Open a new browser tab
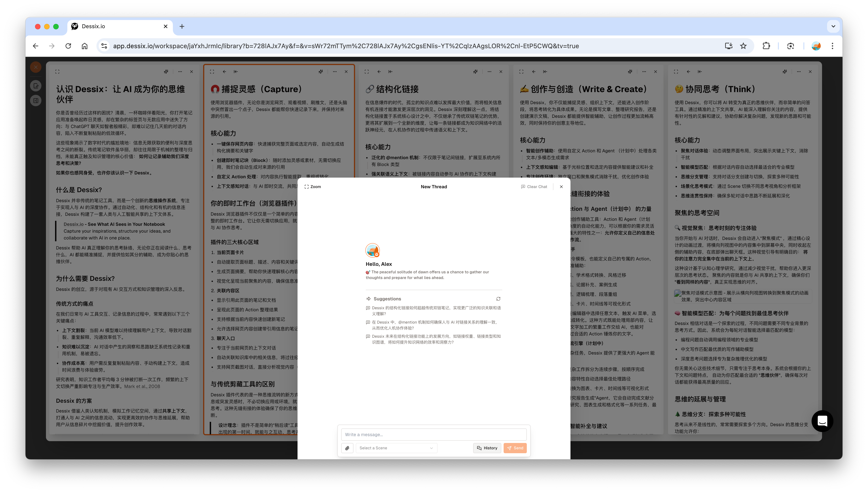Viewport: 868px width, 493px height. [182, 26]
